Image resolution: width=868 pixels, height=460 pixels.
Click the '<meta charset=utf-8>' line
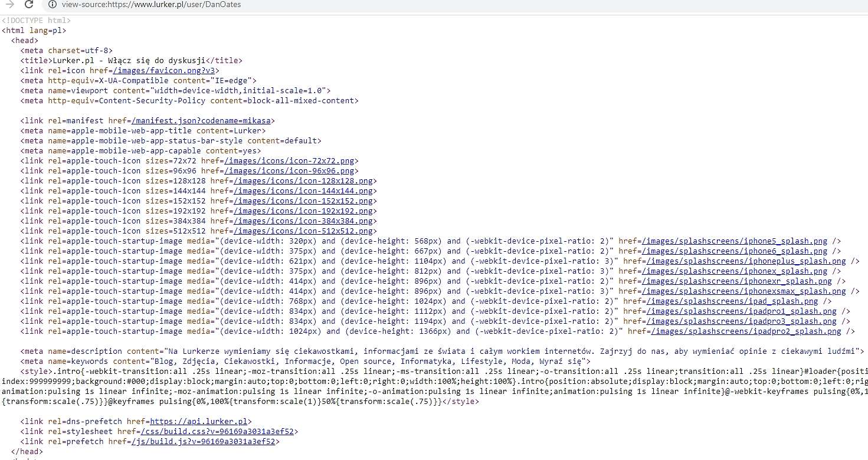pos(66,50)
